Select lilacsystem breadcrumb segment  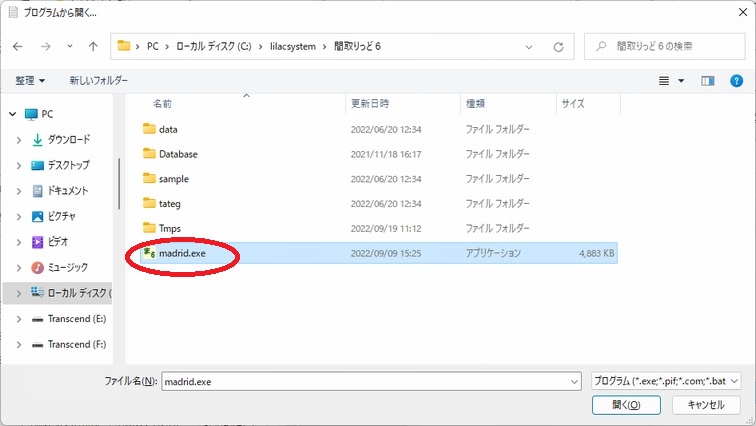point(293,46)
